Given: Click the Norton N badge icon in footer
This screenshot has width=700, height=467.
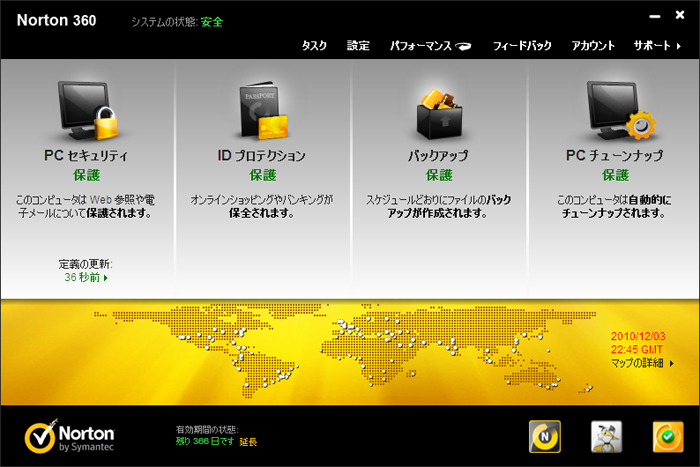Looking at the screenshot, I should tap(545, 436).
